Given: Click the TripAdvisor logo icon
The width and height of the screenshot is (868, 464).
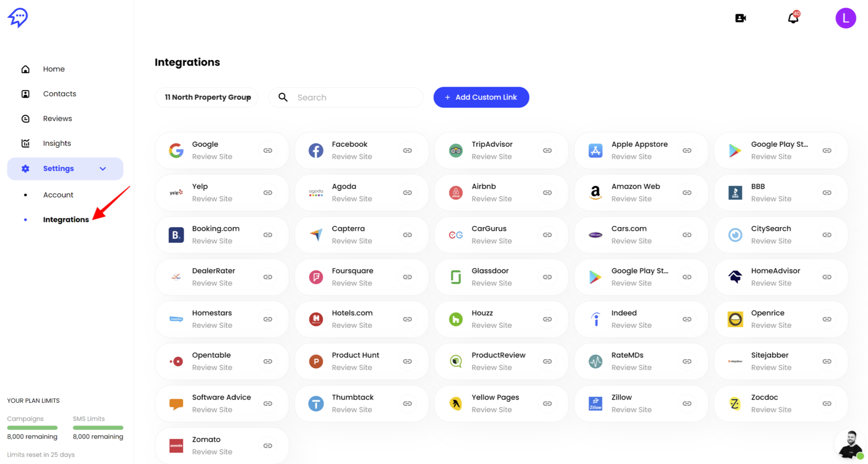Looking at the screenshot, I should click(x=456, y=151).
